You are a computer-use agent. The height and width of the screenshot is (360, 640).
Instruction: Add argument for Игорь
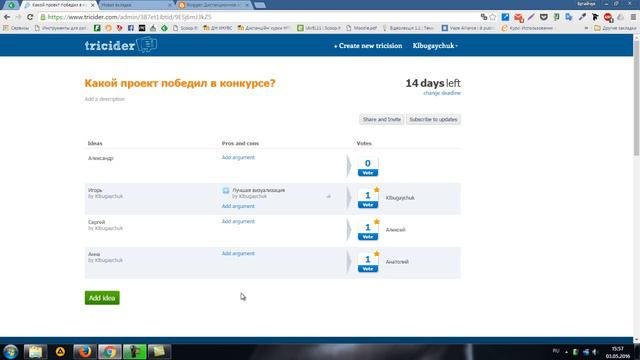(x=238, y=206)
